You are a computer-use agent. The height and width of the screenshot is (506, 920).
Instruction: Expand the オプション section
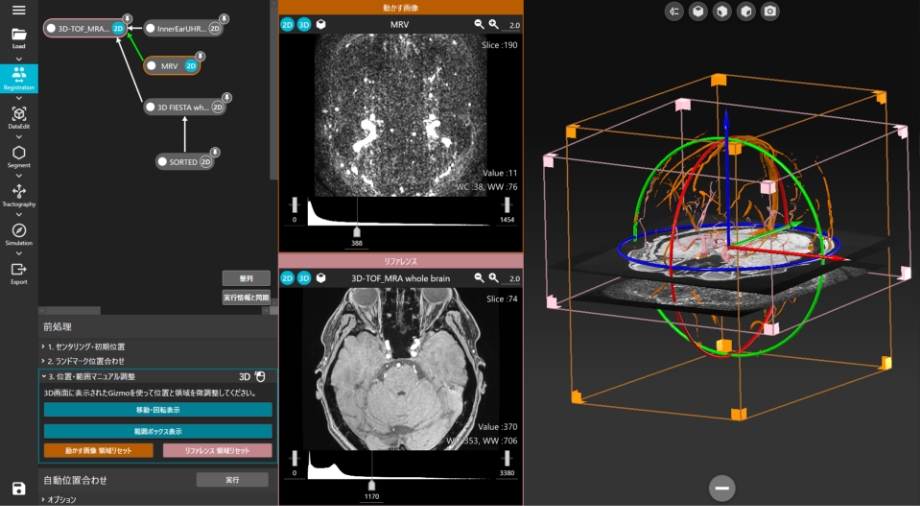pyautogui.click(x=60, y=499)
